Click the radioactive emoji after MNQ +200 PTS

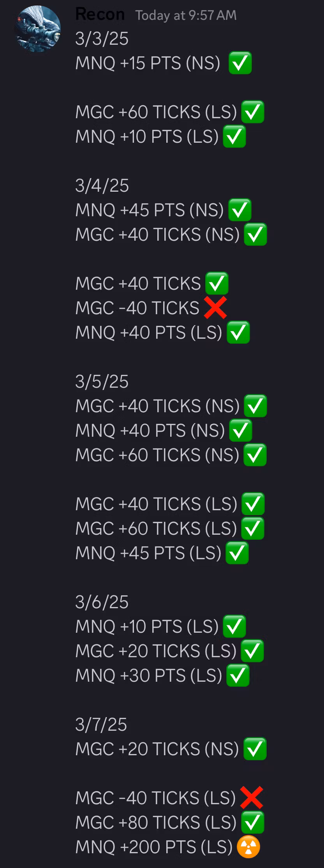[x=248, y=847]
